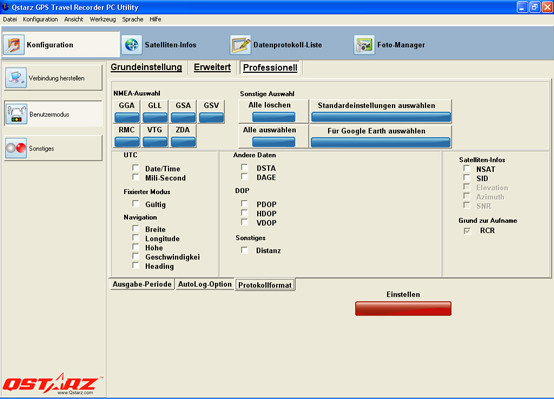Open the Konfiguration section icon
Screen dimensions: 554x399
tap(14, 45)
